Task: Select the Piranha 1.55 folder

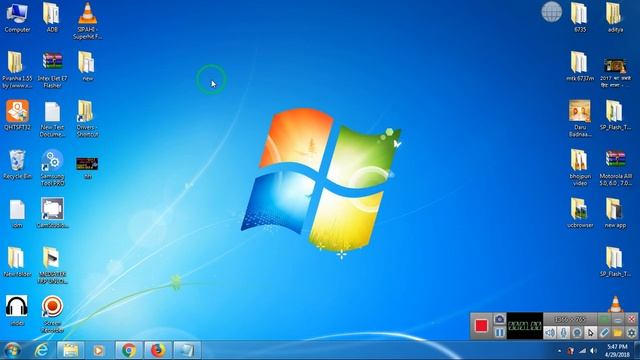Action: click(x=17, y=69)
